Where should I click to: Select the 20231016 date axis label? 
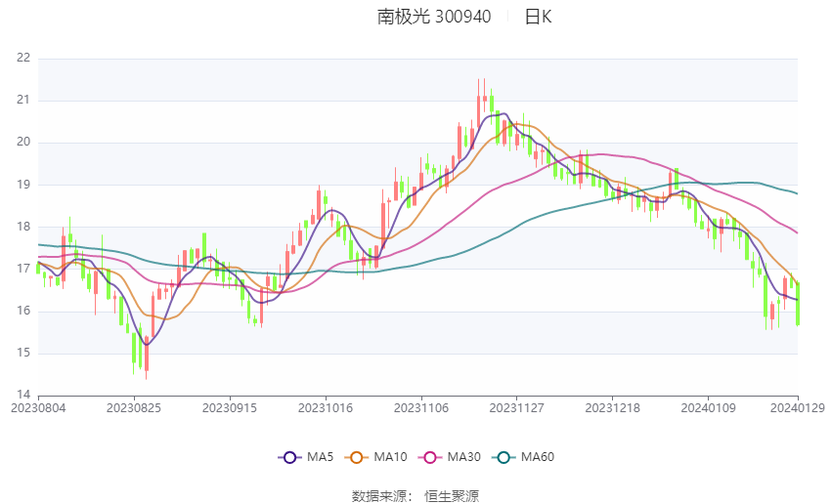(326, 408)
